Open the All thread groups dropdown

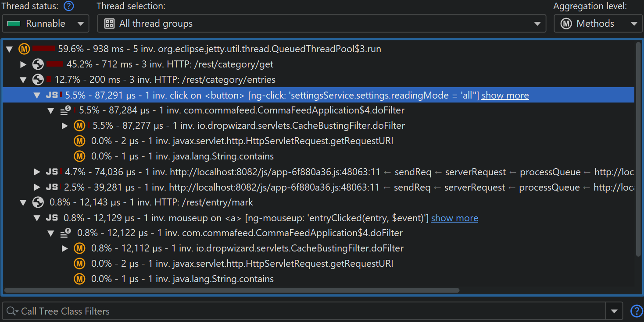321,24
